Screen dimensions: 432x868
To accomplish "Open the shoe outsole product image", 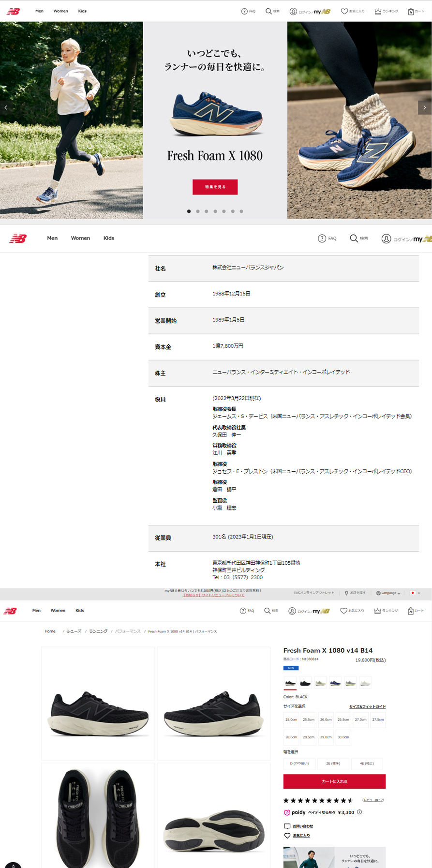I will 214,815.
